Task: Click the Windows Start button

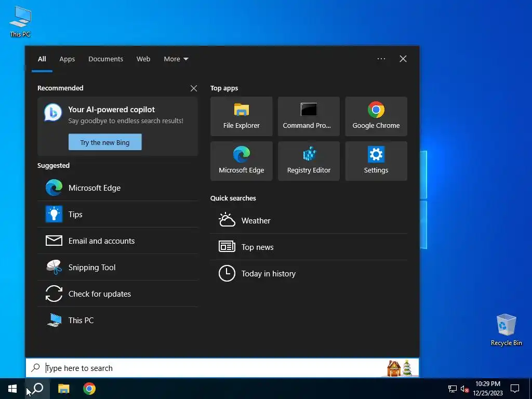Action: coord(12,389)
